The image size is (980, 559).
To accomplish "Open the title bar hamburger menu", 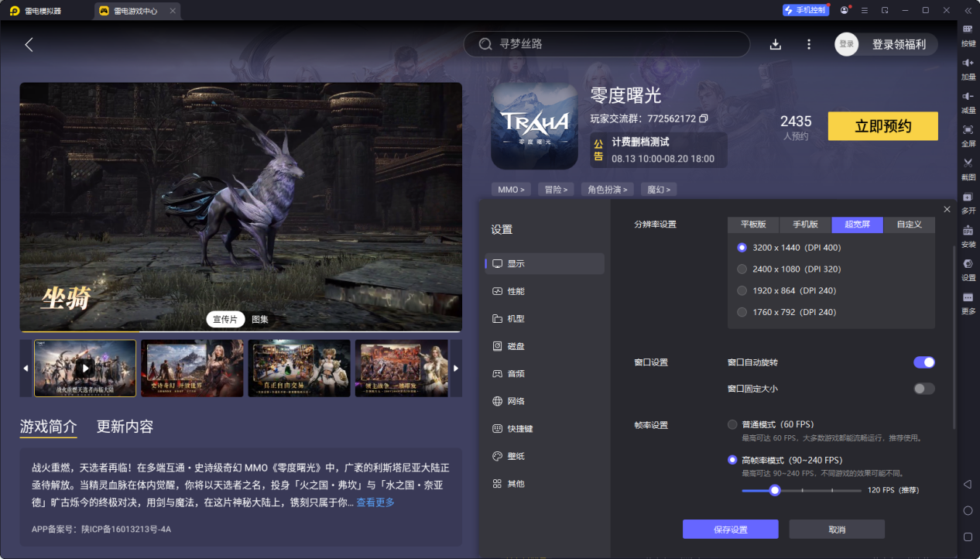I will pyautogui.click(x=864, y=10).
